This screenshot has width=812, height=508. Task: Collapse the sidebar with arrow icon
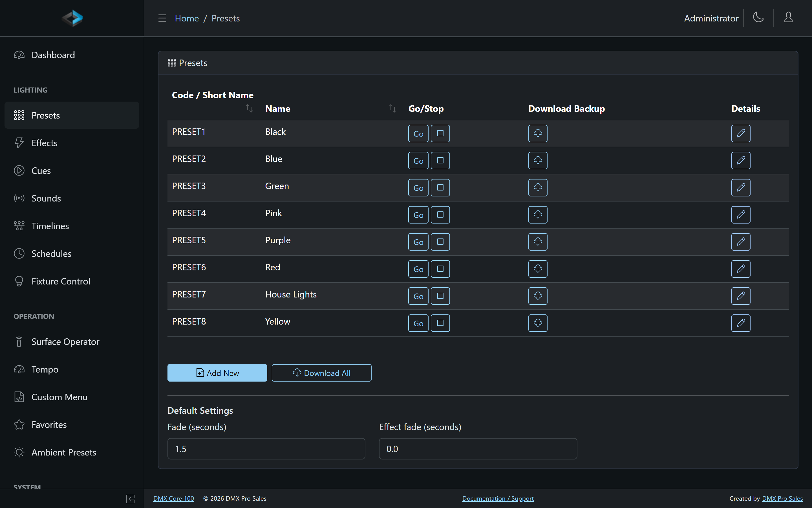pyautogui.click(x=130, y=499)
